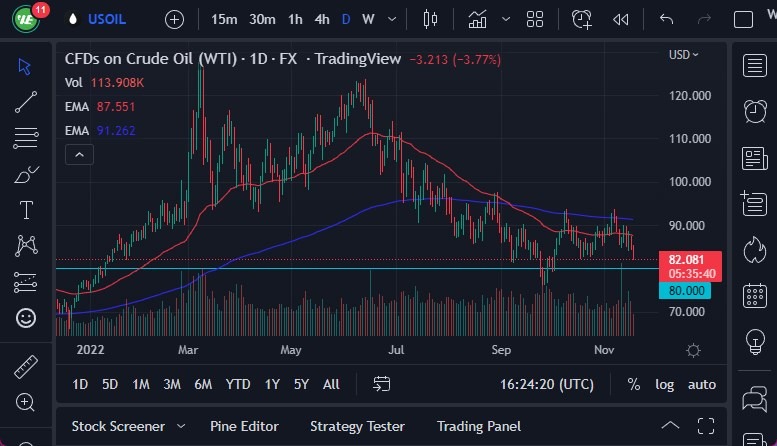Screen dimensions: 777x446
Task: Open the Pine Editor tab
Action: point(244,426)
